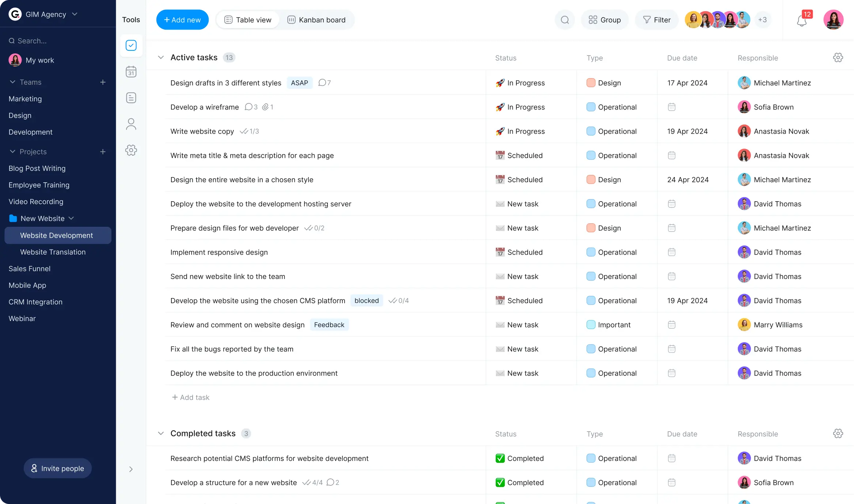Image resolution: width=854 pixels, height=504 pixels.
Task: Collapse the Teams section
Action: point(12,82)
